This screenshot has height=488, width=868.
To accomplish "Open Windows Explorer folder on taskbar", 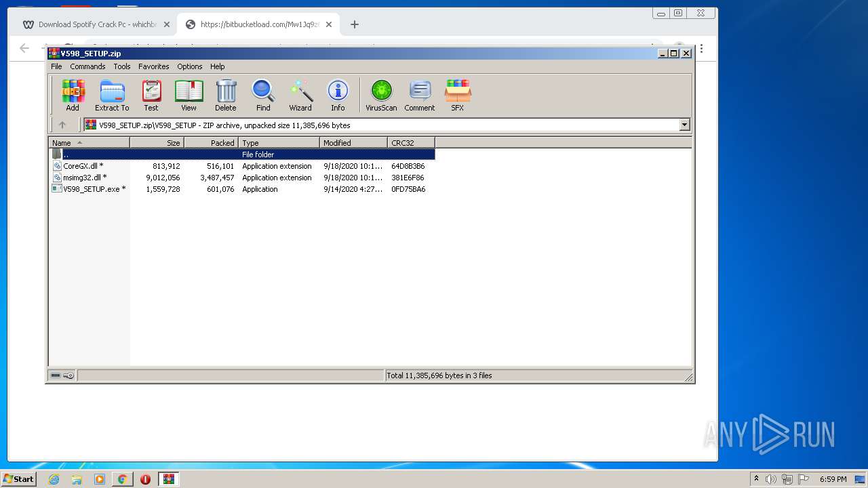I will coord(77,479).
